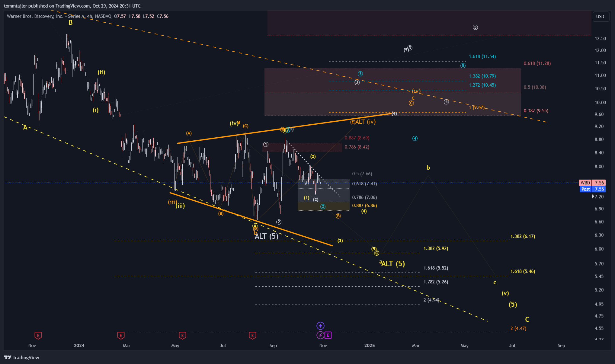615x364 pixels.
Task: Click the cyan circled 4 wave label
Action: pos(415,138)
